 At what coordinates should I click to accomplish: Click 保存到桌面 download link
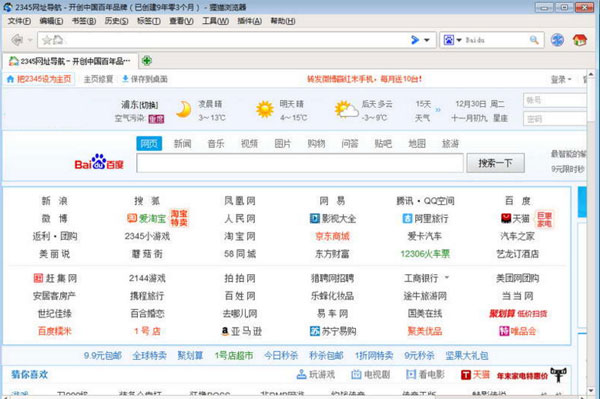[145, 79]
